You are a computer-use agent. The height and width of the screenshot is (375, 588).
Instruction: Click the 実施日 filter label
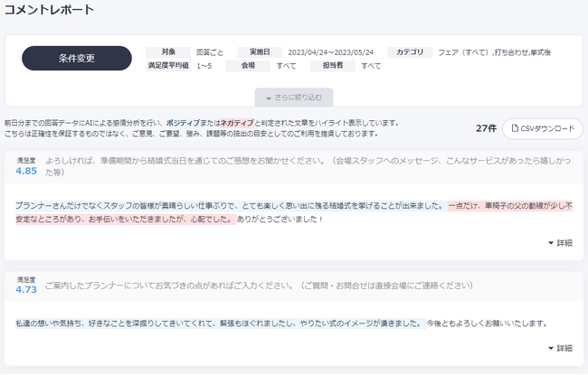coord(260,52)
